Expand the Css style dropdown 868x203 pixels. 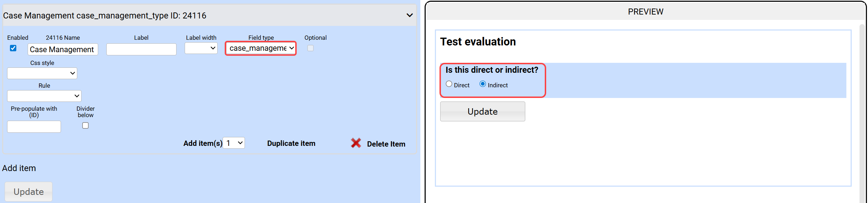42,73
